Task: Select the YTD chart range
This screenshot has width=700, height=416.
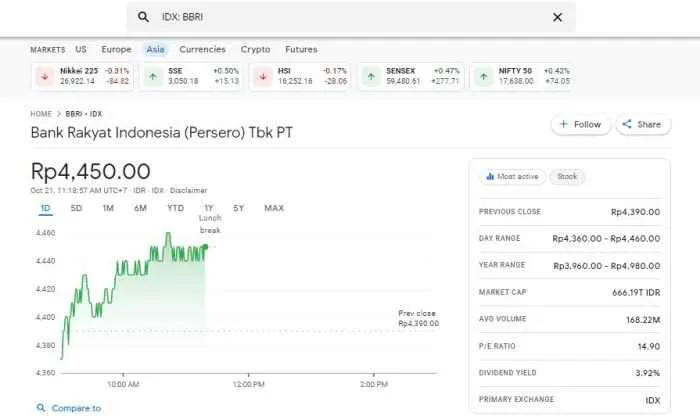Action: [175, 208]
